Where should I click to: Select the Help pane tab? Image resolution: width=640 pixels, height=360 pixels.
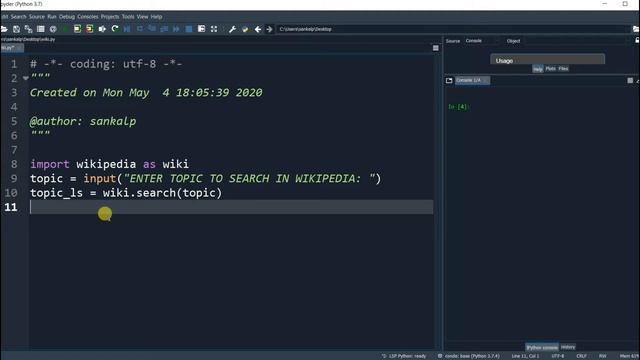point(538,69)
